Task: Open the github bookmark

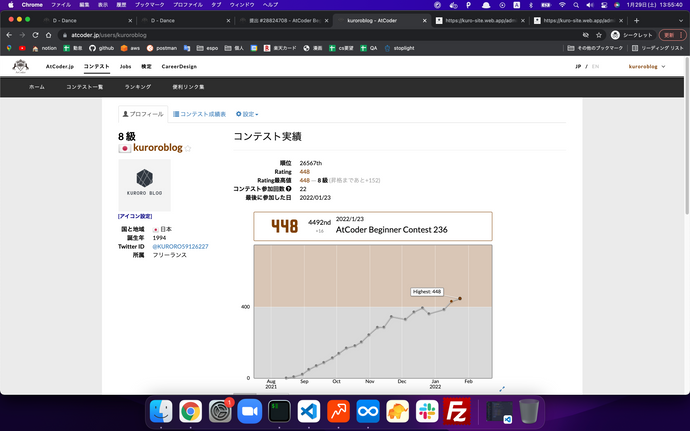Action: pyautogui.click(x=101, y=48)
